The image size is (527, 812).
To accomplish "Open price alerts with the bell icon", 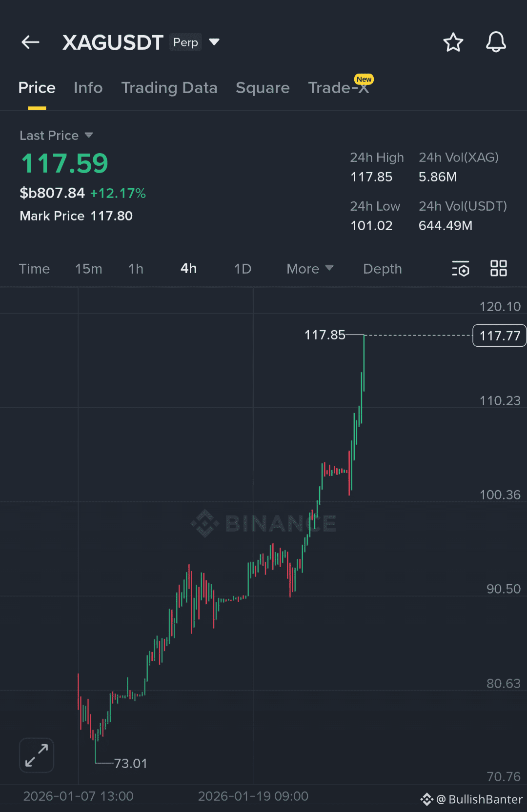I will 496,42.
